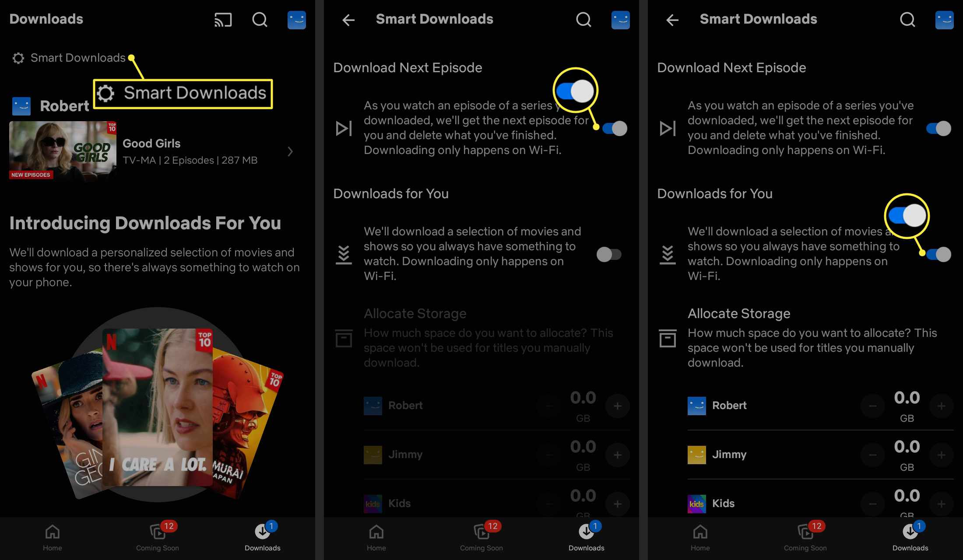Enable Downloads for You toggle
Viewport: 963px width, 560px height.
(x=608, y=254)
